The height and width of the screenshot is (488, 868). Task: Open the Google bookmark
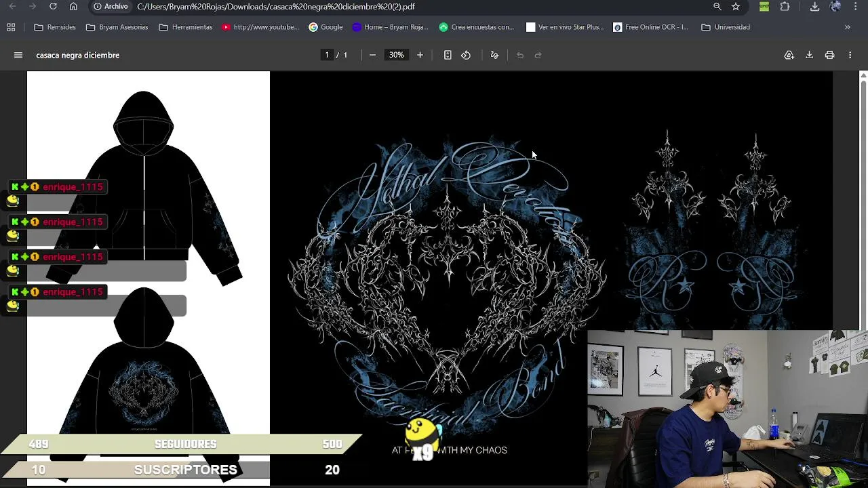click(325, 27)
